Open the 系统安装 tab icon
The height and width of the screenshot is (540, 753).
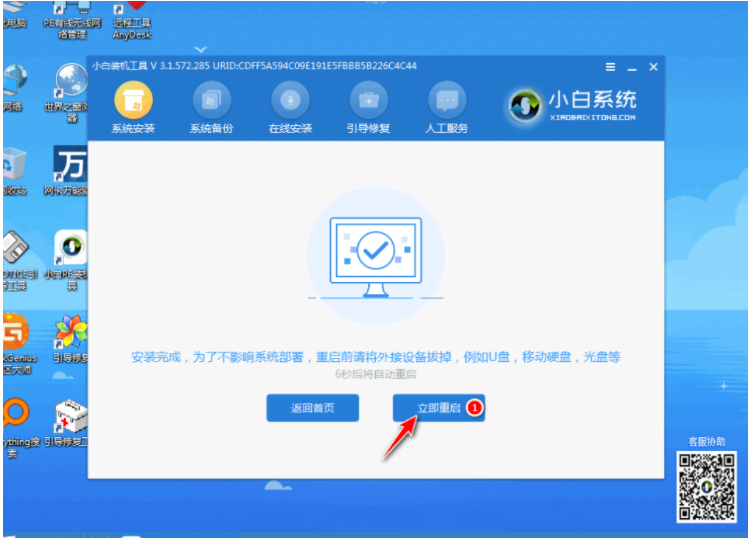[x=133, y=99]
